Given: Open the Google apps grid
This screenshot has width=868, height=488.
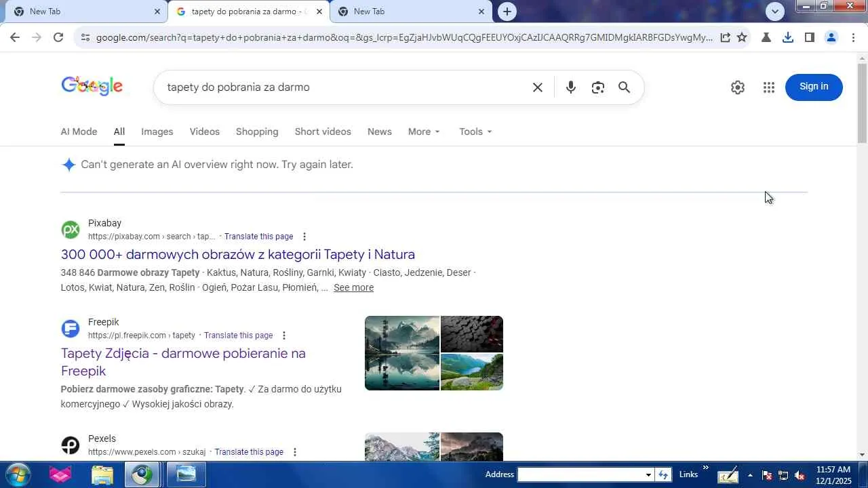Looking at the screenshot, I should click(768, 87).
